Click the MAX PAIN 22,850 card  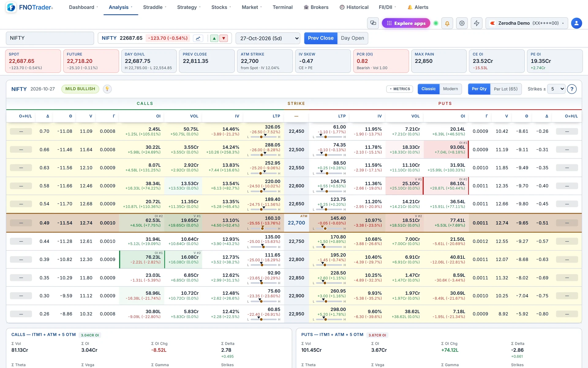pos(439,61)
